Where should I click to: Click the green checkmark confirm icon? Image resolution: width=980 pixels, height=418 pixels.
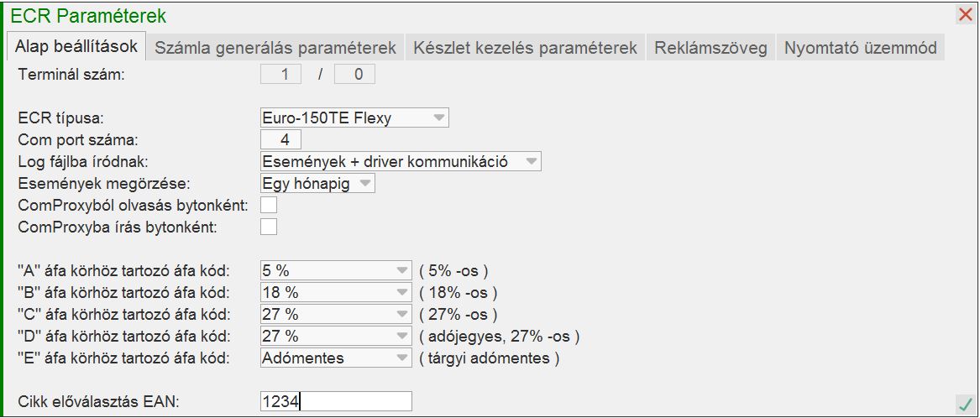[963, 403]
